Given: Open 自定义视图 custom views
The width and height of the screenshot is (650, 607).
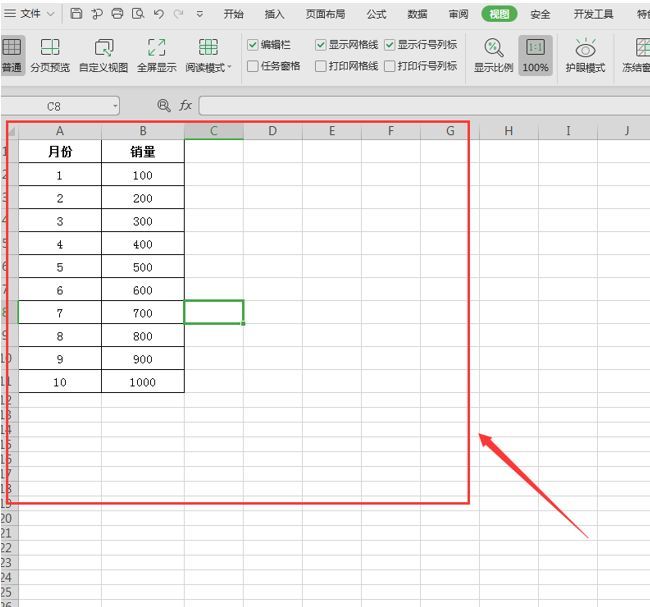Looking at the screenshot, I should tap(104, 55).
